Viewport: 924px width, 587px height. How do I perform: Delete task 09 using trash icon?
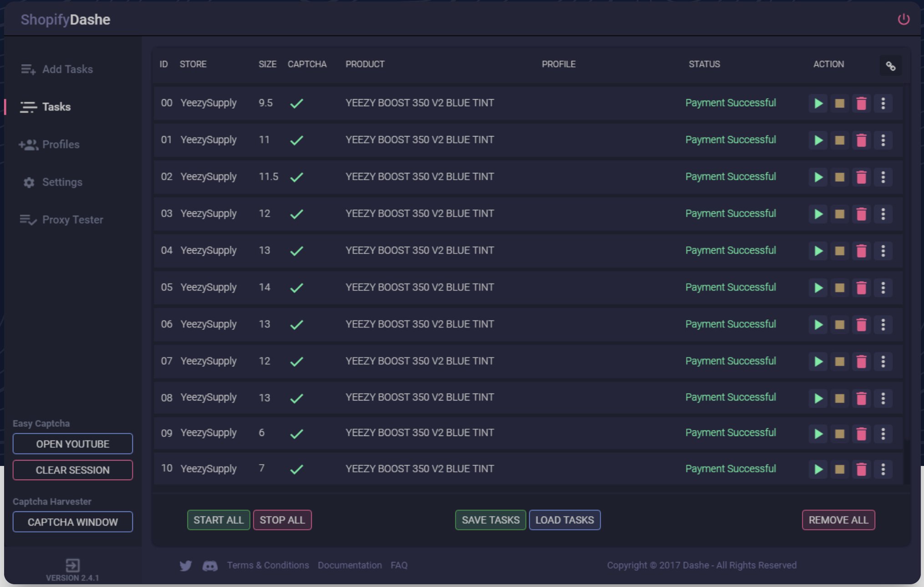click(x=861, y=434)
